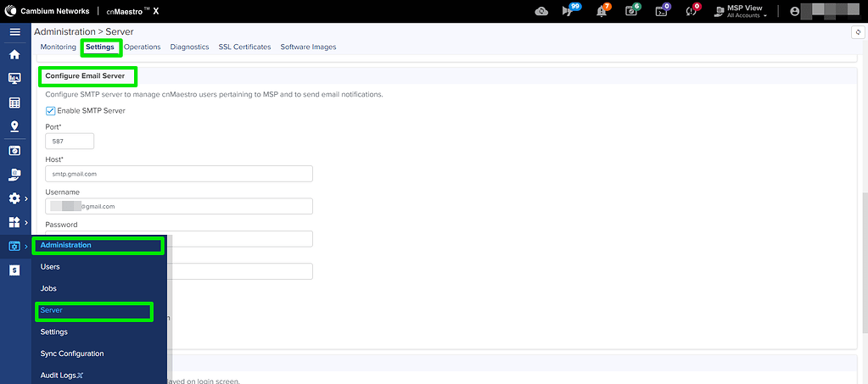Expand the app launcher submenu arrow
The image size is (868, 384).
(x=26, y=222)
